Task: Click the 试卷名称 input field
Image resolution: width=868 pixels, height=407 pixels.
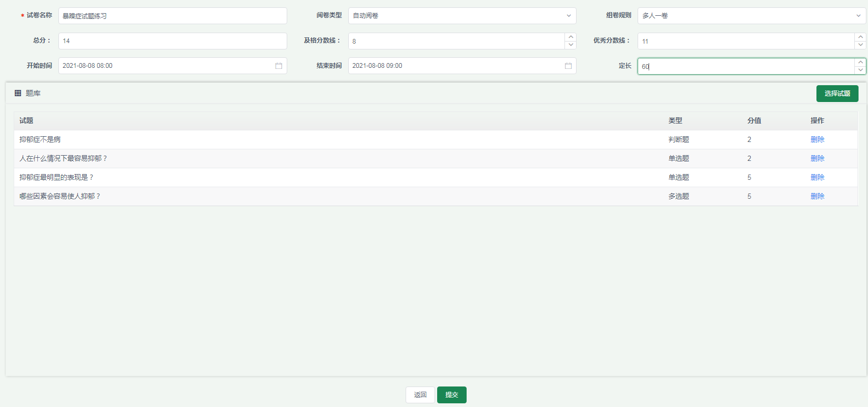Action: [x=173, y=16]
